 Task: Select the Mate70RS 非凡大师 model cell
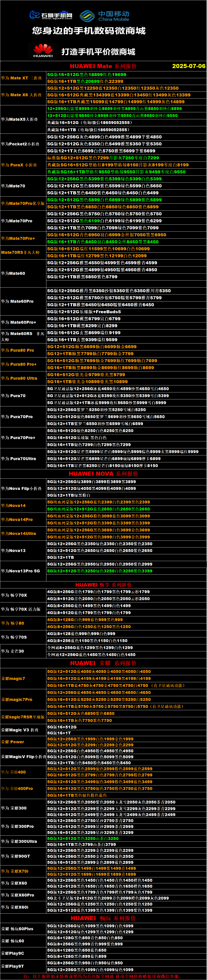click(23, 252)
